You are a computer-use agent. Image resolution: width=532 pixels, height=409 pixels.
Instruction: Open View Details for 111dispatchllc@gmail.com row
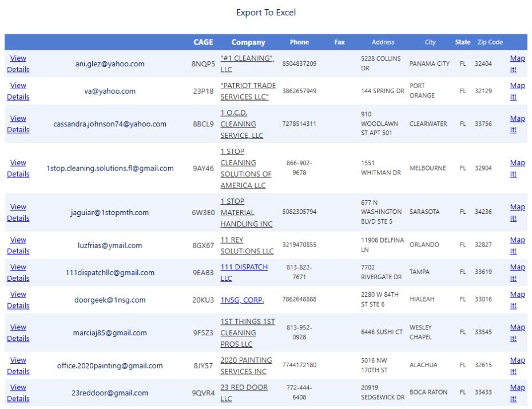coord(18,273)
